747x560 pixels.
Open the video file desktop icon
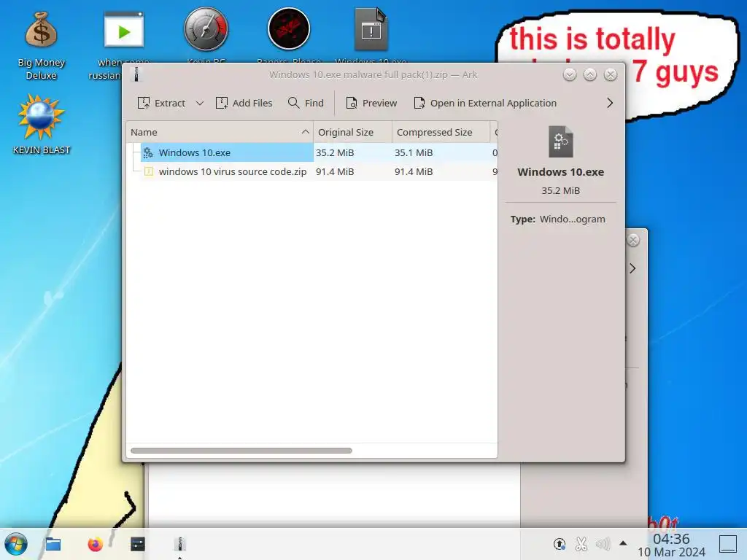(x=124, y=29)
